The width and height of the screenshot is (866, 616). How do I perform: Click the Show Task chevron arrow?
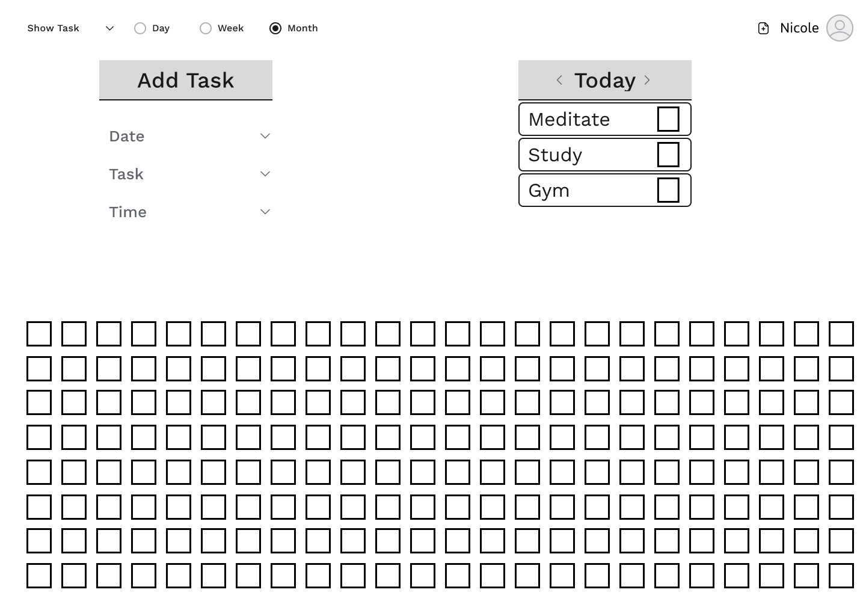(x=109, y=28)
